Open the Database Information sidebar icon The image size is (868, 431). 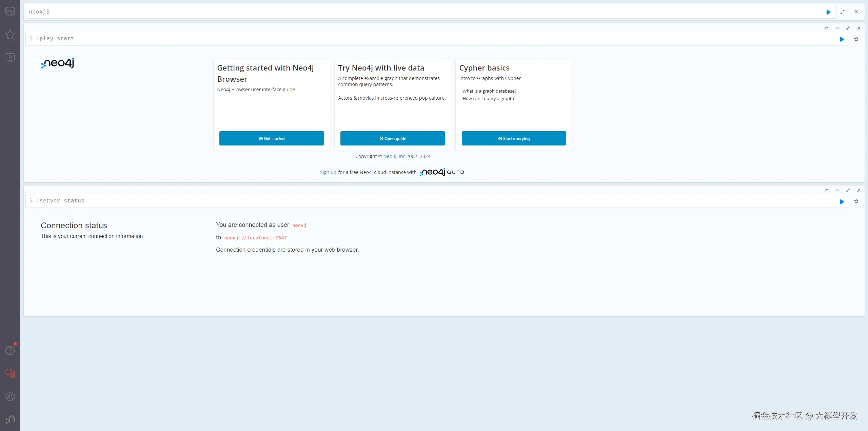click(x=10, y=12)
